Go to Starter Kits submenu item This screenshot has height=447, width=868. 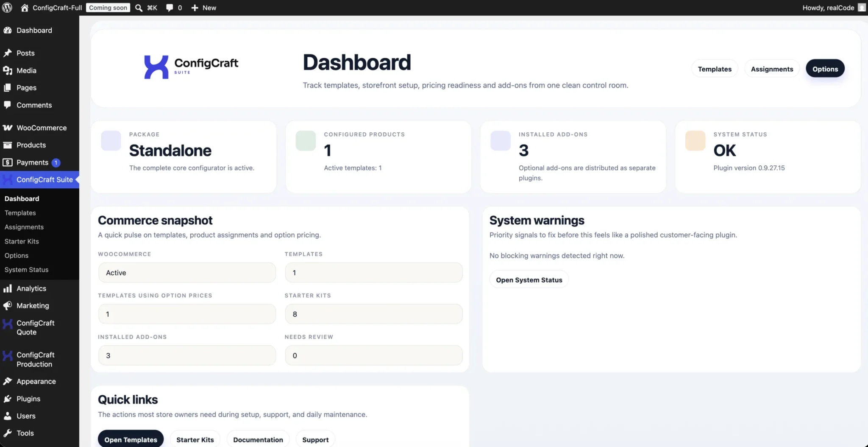click(22, 241)
